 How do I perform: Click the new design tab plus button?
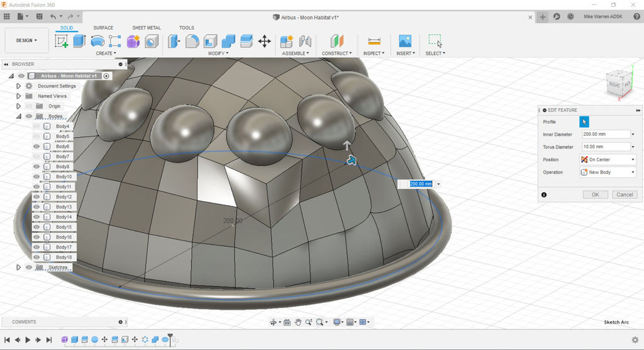point(543,17)
